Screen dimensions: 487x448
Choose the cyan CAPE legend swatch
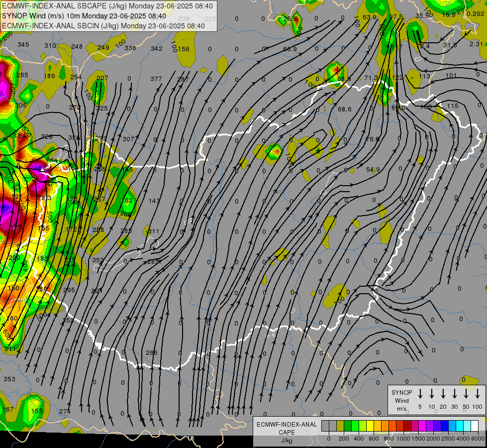(x=459, y=426)
